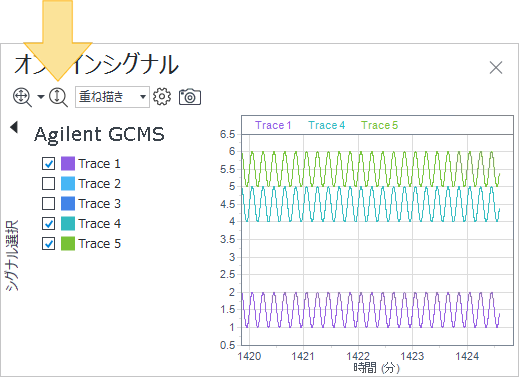
Task: Capture plot snapshot with camera icon
Action: coord(190,97)
